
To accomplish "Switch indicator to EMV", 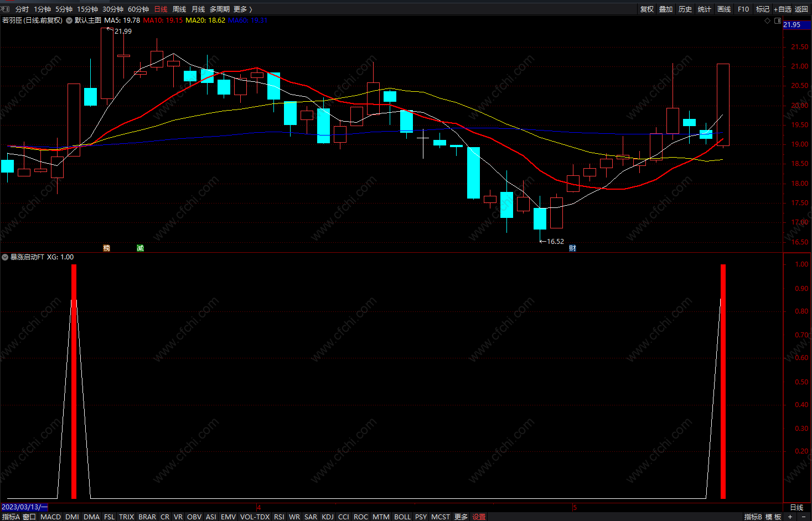I will click(x=229, y=517).
